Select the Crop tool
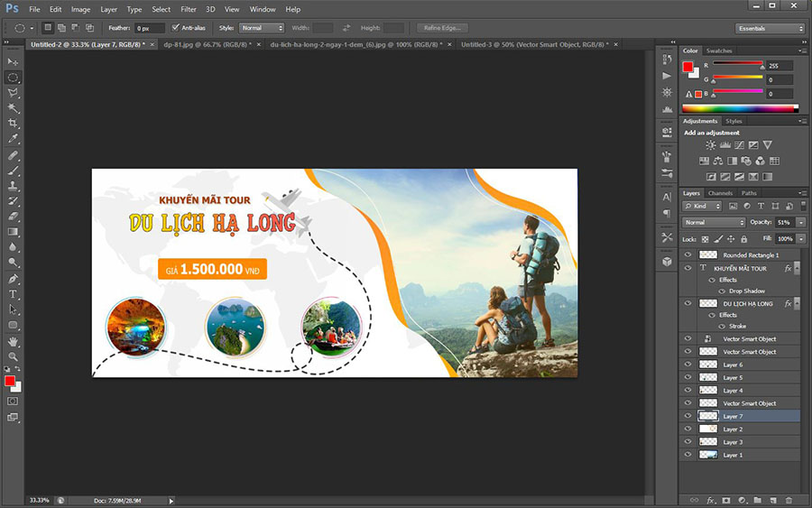The height and width of the screenshot is (508, 812). click(x=13, y=123)
